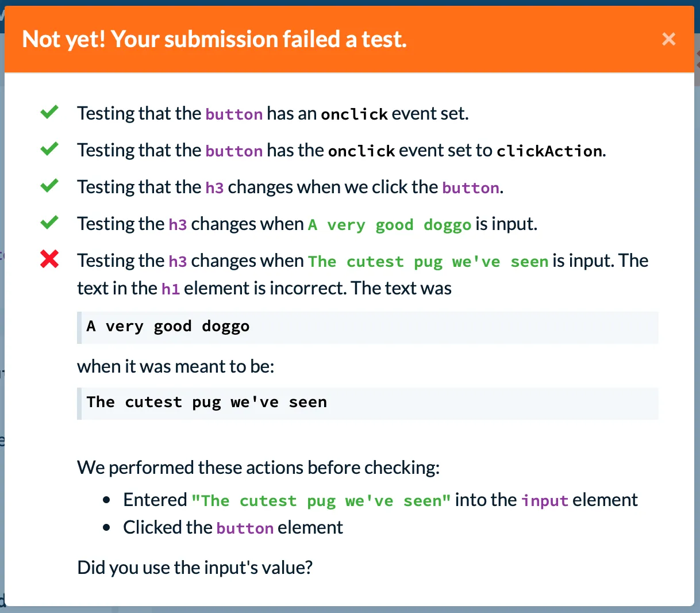Click the green checkmark for the clickAction test
The image size is (700, 613).
tap(49, 148)
